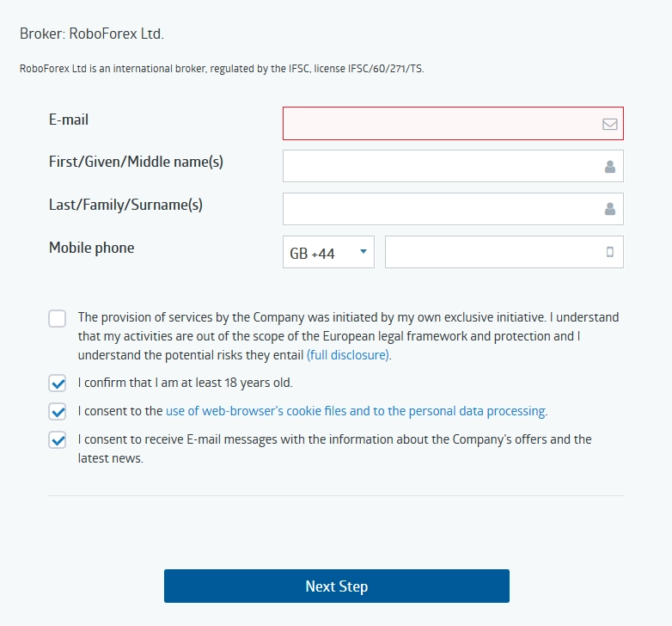Focus the Mobile phone number input
This screenshot has height=626, width=672.
pyautogui.click(x=504, y=252)
